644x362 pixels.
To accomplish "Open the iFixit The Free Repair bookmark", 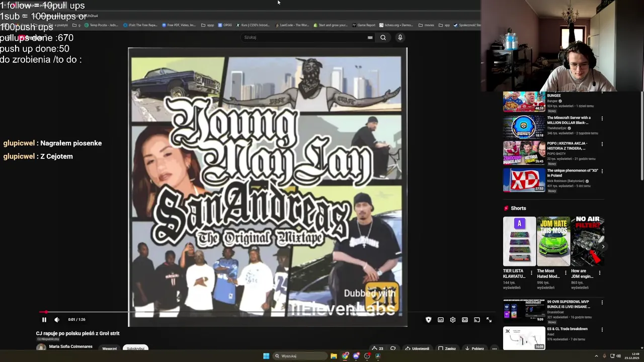I will (x=140, y=25).
